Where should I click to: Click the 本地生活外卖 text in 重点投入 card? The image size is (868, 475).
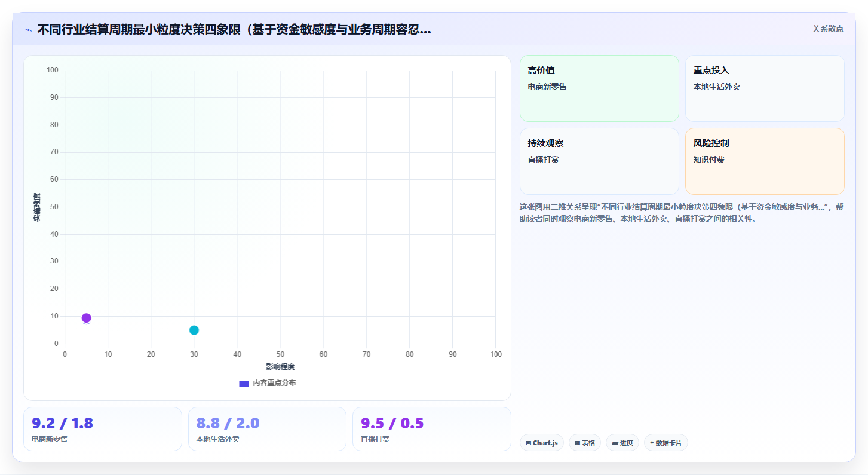[x=717, y=87]
